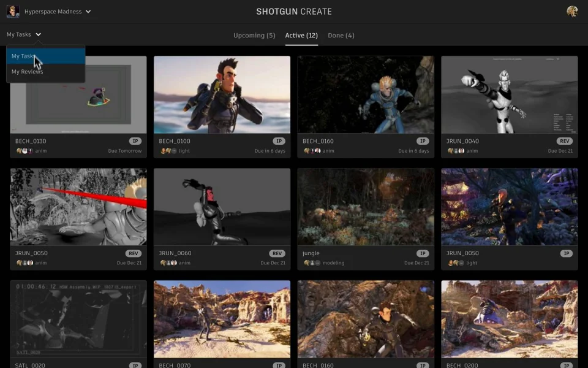The height and width of the screenshot is (368, 588).
Task: Open the BECH_0160 anim task thumbnail
Action: pos(366,94)
